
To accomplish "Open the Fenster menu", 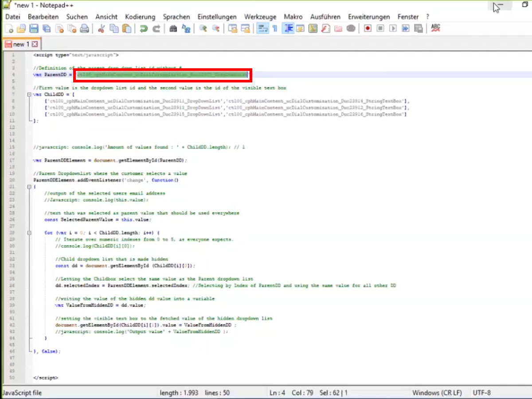I will 408,17.
